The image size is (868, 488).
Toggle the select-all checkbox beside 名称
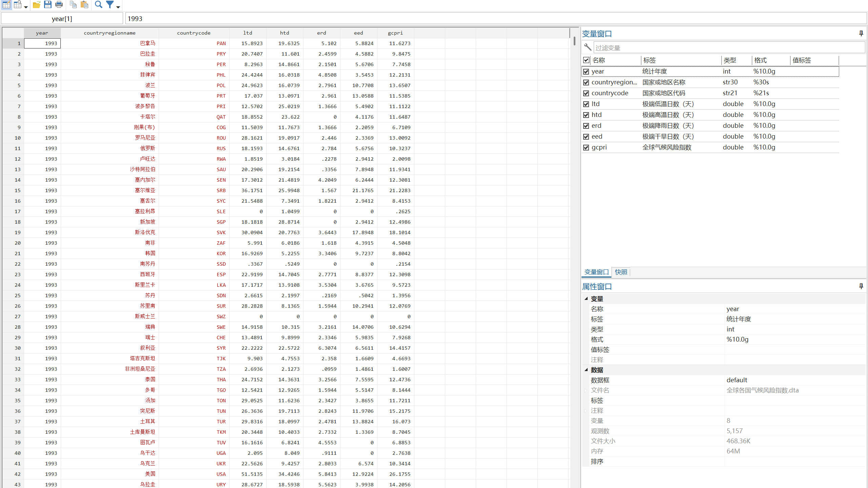click(x=586, y=60)
